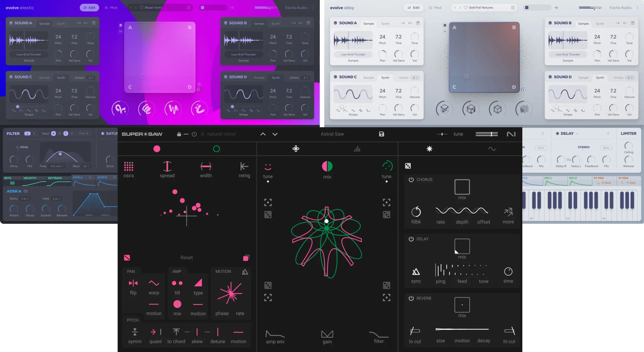
Task: Click the pink copy icon beside Reset
Action: click(246, 258)
